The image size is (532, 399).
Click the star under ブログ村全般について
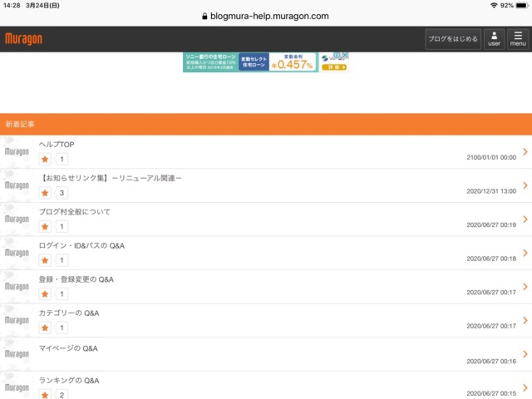45,227
